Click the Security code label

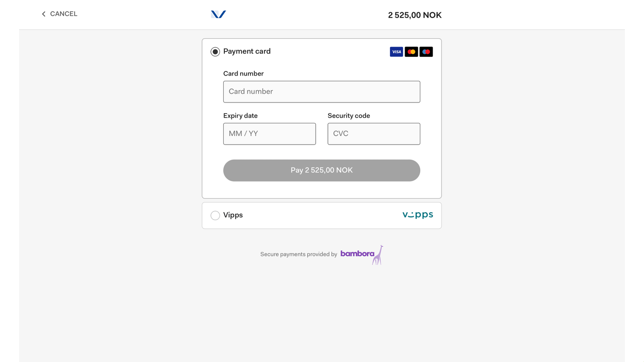click(348, 116)
